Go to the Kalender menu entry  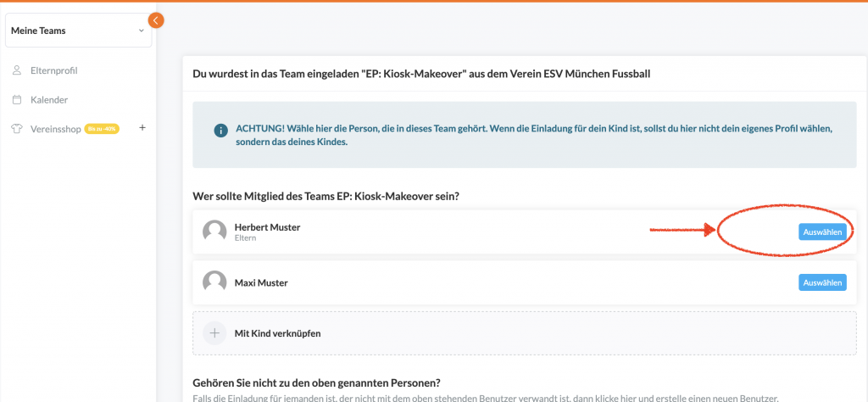pos(49,100)
